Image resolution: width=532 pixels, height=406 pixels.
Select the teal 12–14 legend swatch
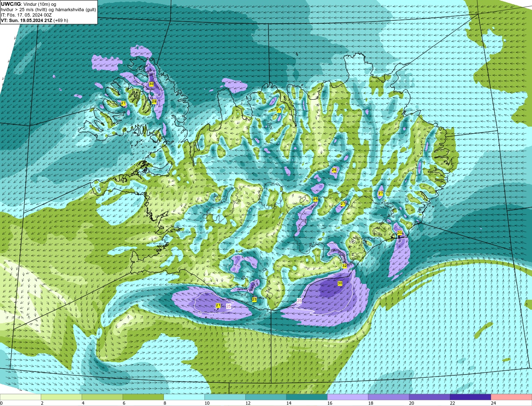(x=266, y=397)
